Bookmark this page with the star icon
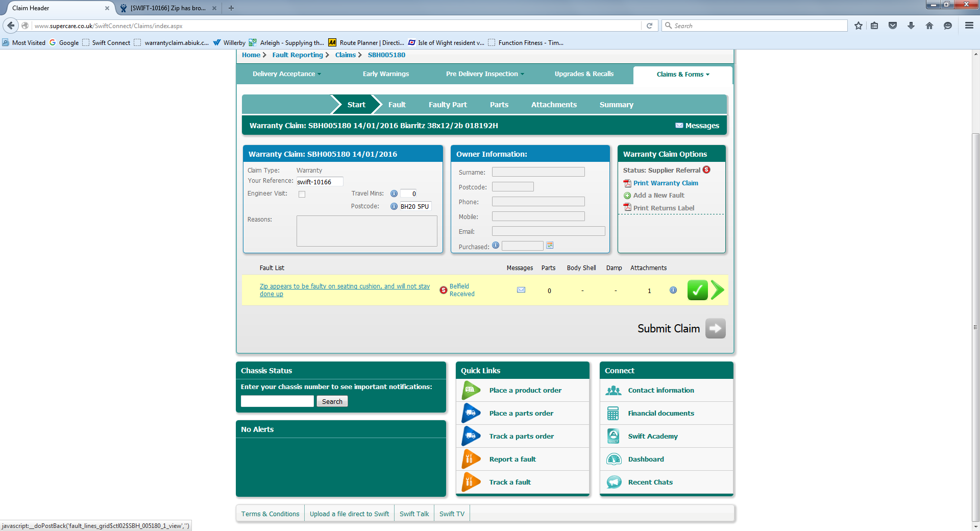The height and width of the screenshot is (531, 980). click(x=859, y=26)
